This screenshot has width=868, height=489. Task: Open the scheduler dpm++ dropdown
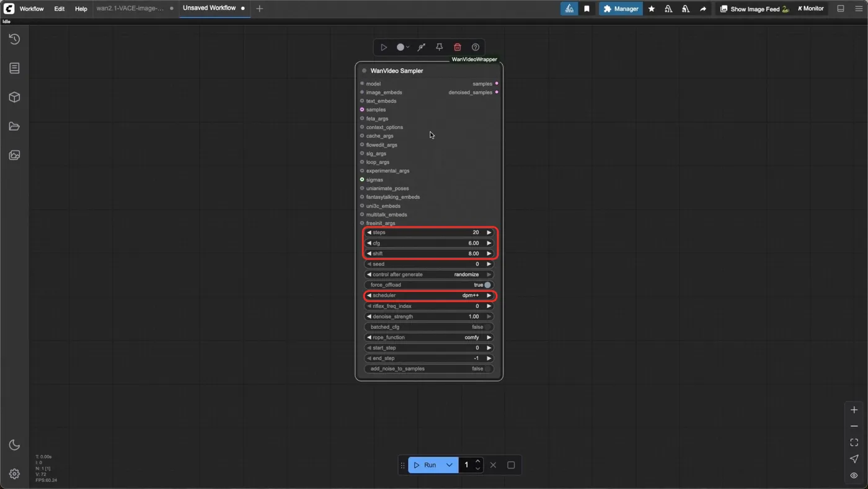pos(429,295)
